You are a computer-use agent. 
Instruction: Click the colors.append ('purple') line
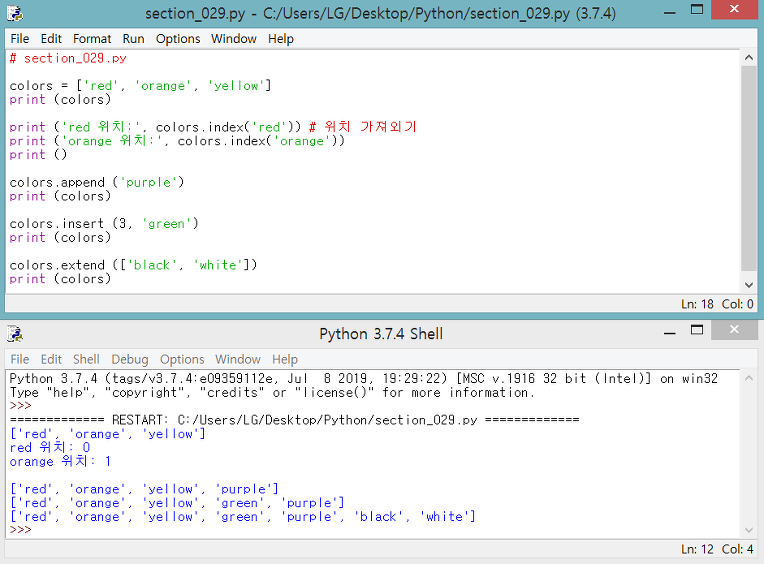[x=97, y=183]
